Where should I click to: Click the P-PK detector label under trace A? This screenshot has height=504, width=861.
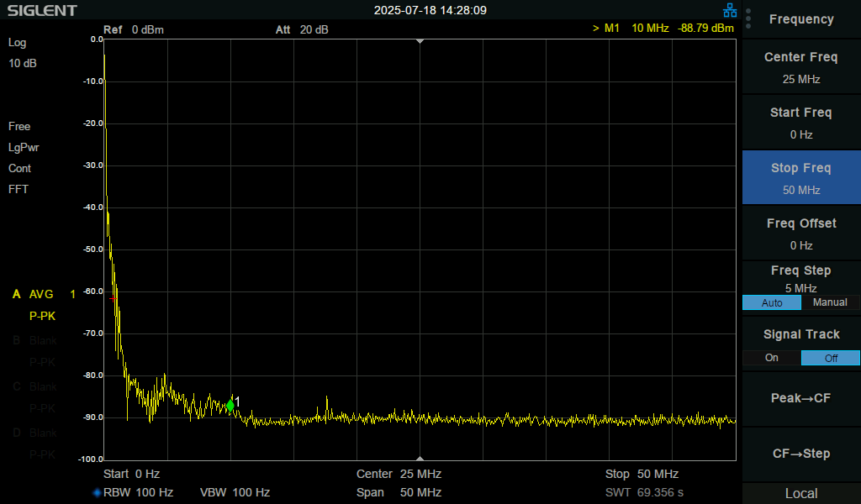[42, 317]
